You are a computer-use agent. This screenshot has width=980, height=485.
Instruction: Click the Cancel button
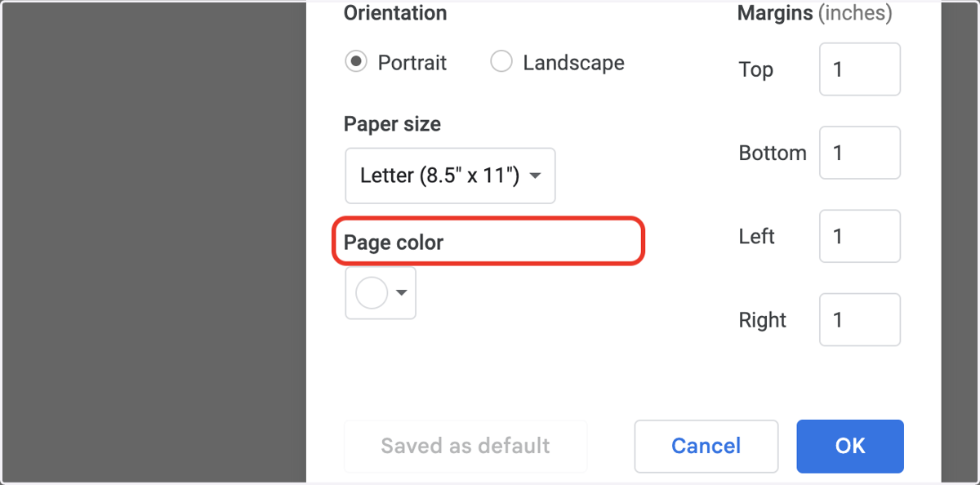point(706,446)
